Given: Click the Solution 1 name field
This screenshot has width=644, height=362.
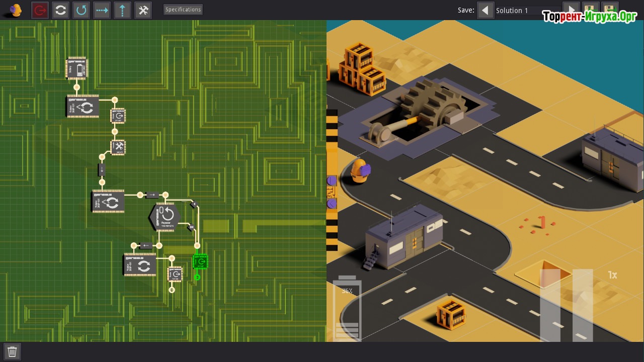Looking at the screenshot, I should pos(526,11).
